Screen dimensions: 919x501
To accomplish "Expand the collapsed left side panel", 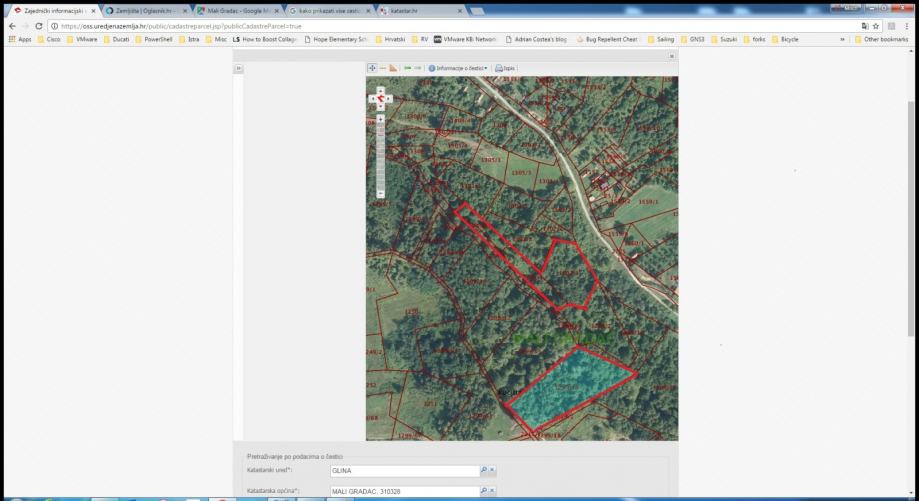I will point(238,68).
